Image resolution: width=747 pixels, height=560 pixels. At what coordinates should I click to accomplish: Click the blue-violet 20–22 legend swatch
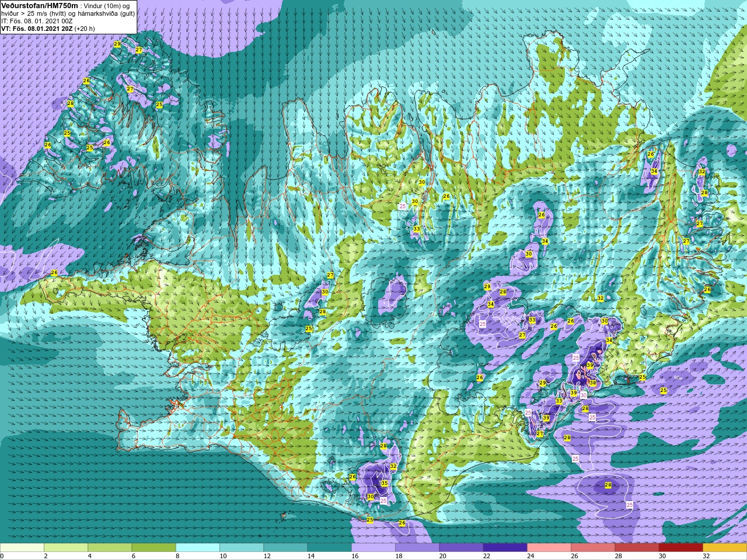pos(461,548)
